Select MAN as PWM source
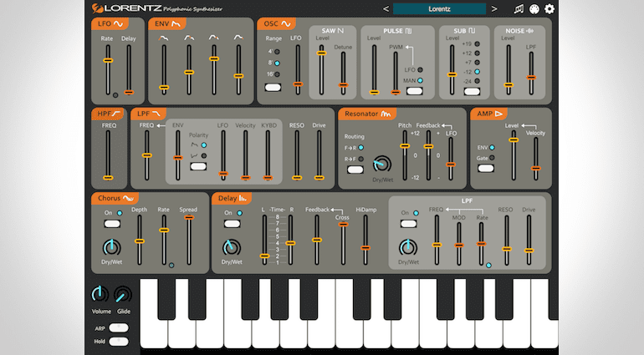Viewport: 644px width, 355px height. tap(420, 80)
